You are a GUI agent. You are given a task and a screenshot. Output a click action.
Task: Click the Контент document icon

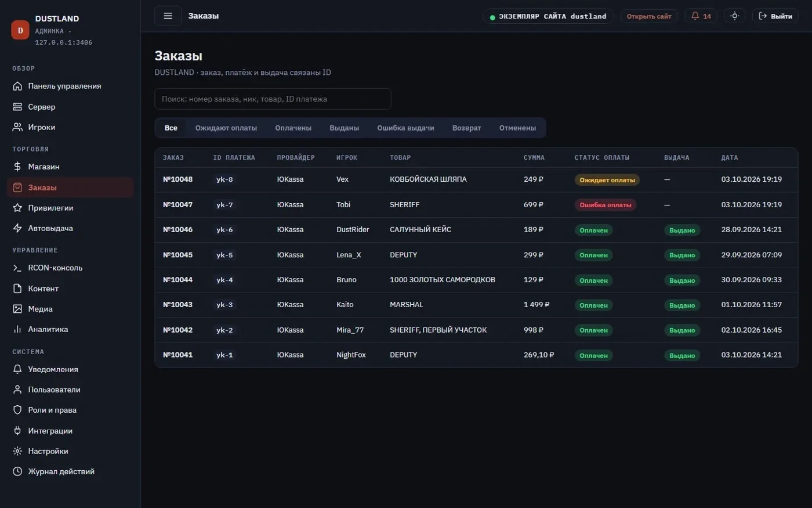point(17,289)
